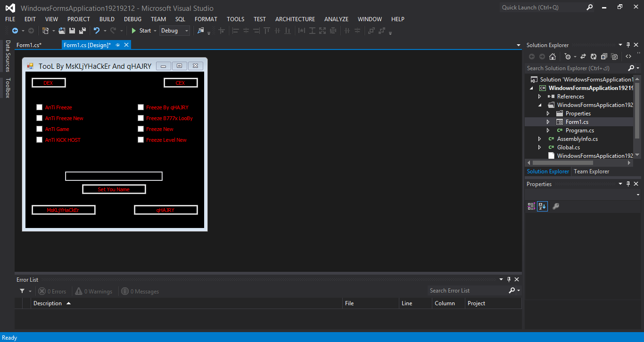Click the Search Error List field
The height and width of the screenshot is (342, 644).
[x=468, y=291]
